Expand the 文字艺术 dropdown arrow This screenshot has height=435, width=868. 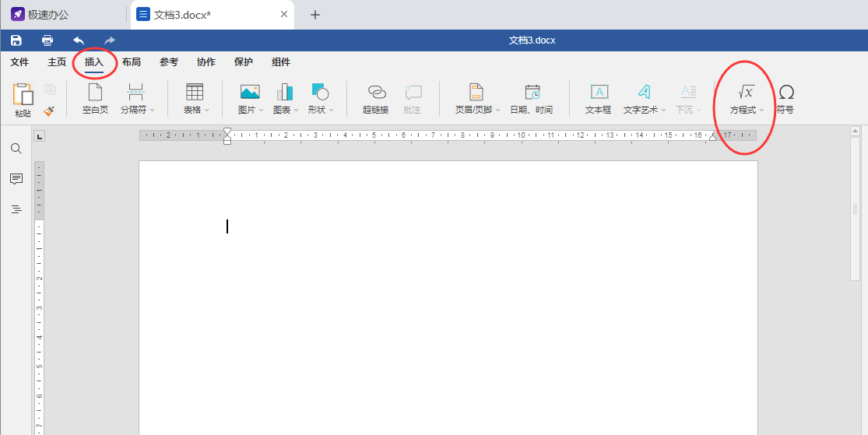click(x=663, y=111)
